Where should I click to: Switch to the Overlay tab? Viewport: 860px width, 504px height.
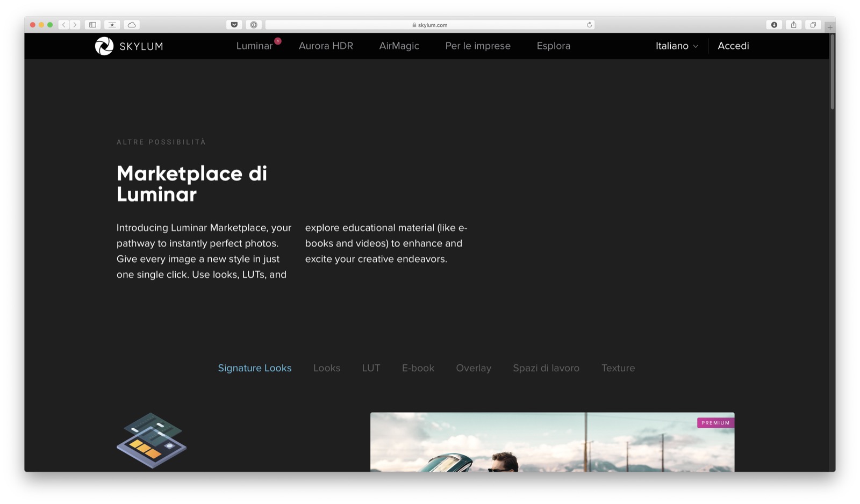[x=474, y=368]
